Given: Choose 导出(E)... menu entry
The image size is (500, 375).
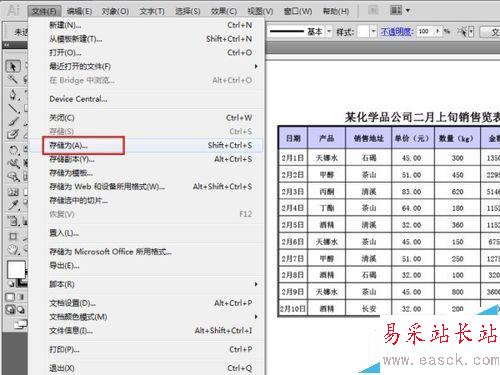Looking at the screenshot, I should (146, 266).
